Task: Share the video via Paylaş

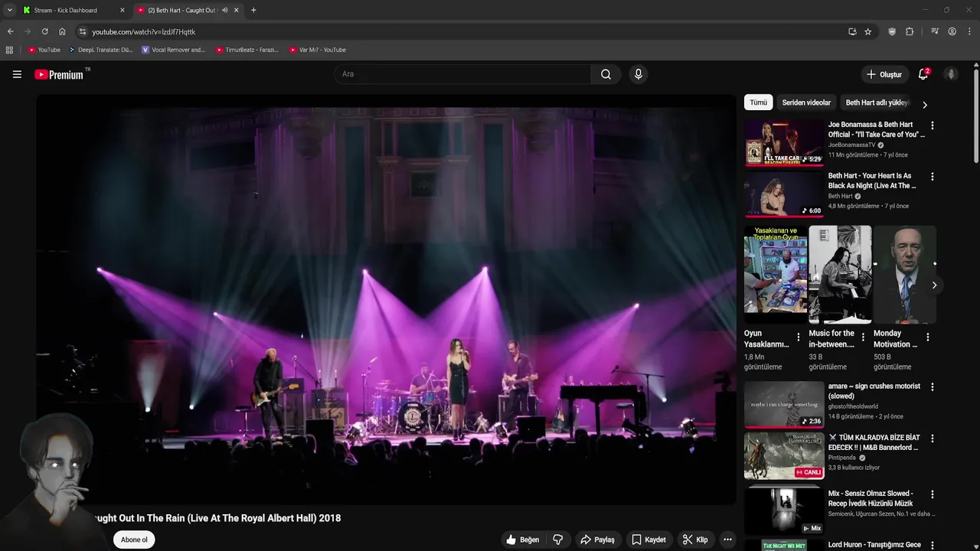Action: (598, 540)
